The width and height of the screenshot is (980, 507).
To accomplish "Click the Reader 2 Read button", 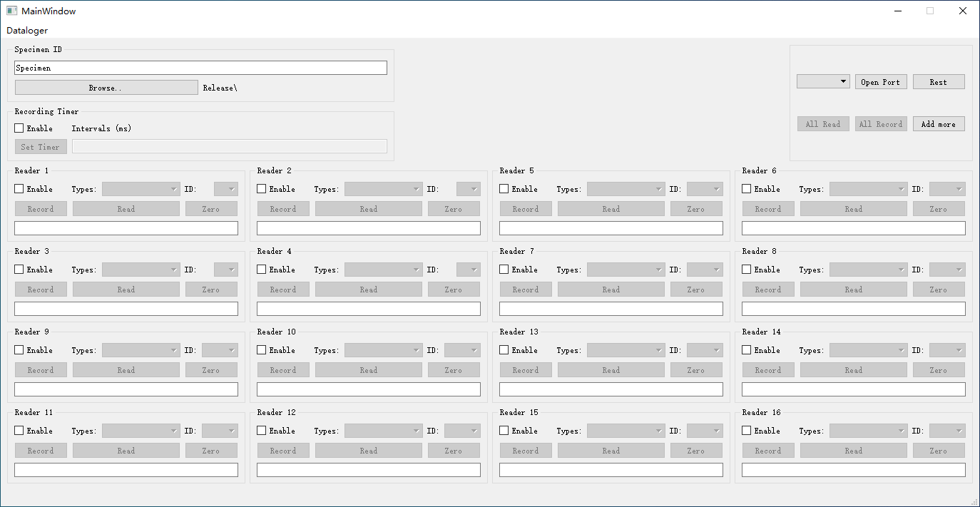I will (369, 209).
